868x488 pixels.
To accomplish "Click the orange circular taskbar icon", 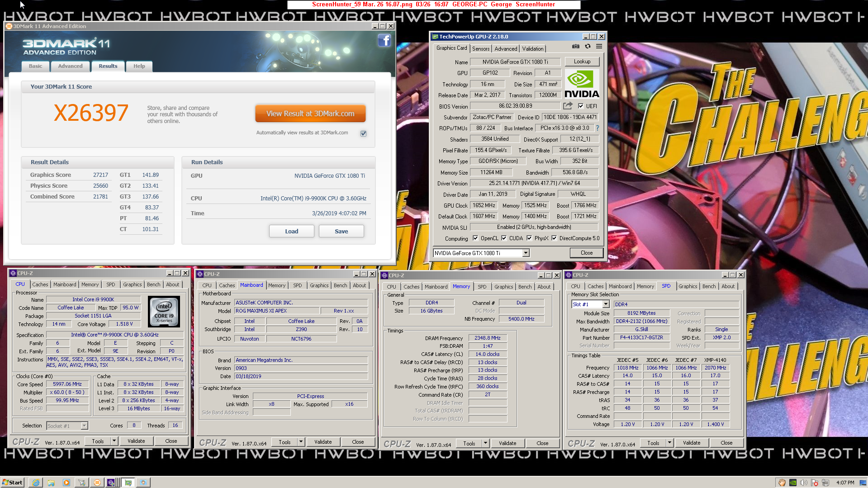I will [x=97, y=483].
